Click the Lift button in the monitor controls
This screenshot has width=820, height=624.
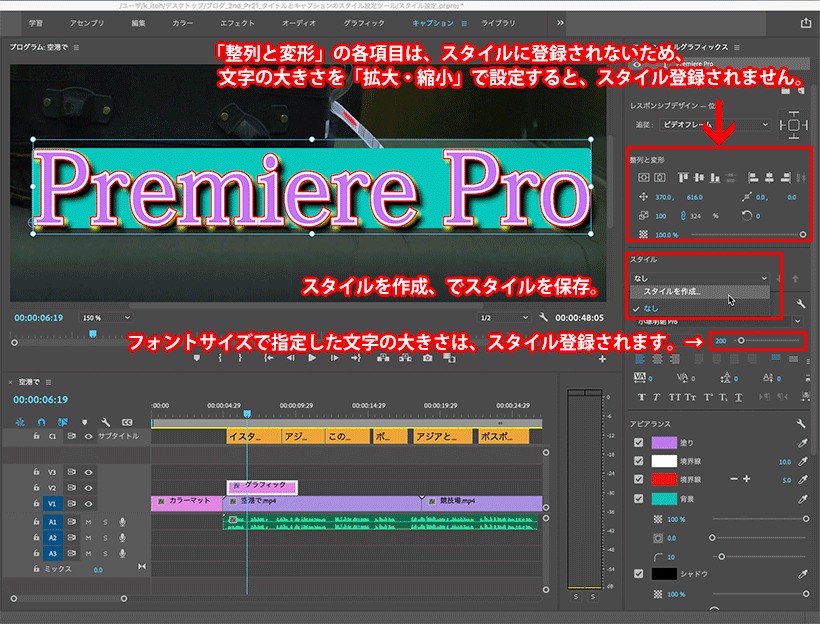(x=383, y=358)
